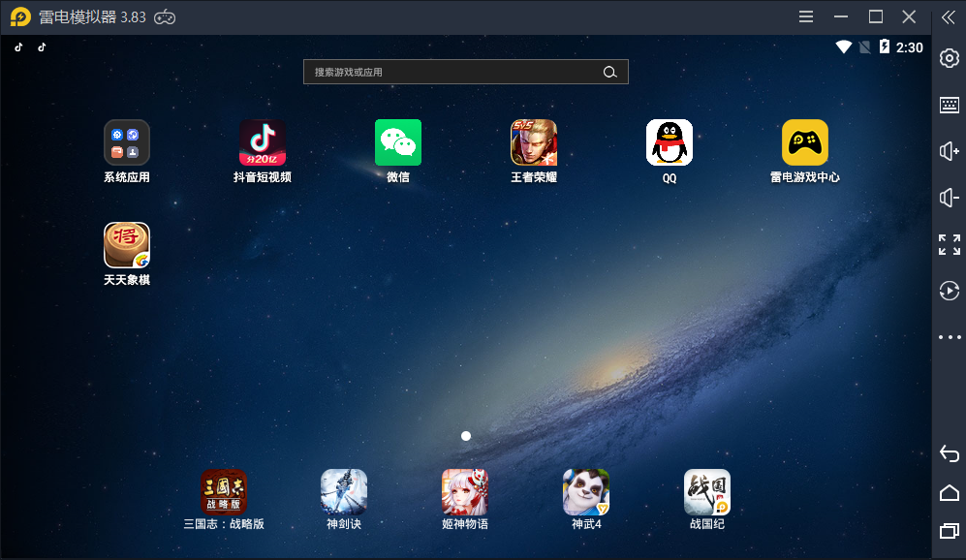The height and width of the screenshot is (560, 966).
Task: Open the LDPlayer Game Center
Action: click(805, 143)
